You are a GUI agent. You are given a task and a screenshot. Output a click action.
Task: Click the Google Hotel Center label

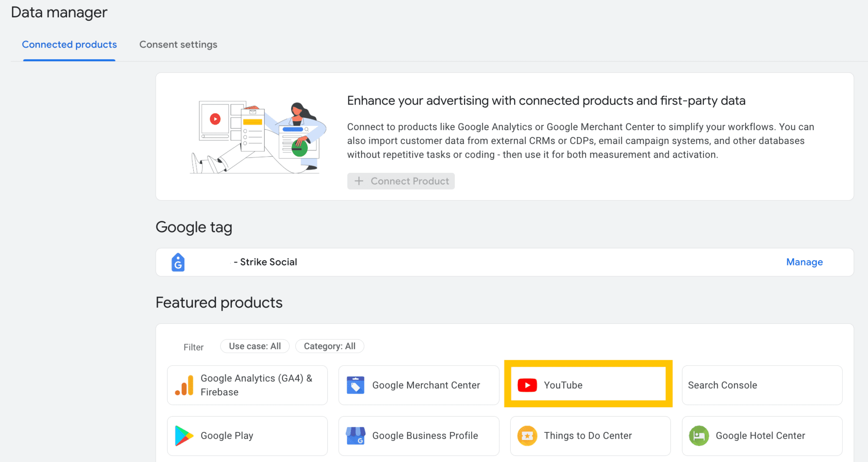(760, 436)
